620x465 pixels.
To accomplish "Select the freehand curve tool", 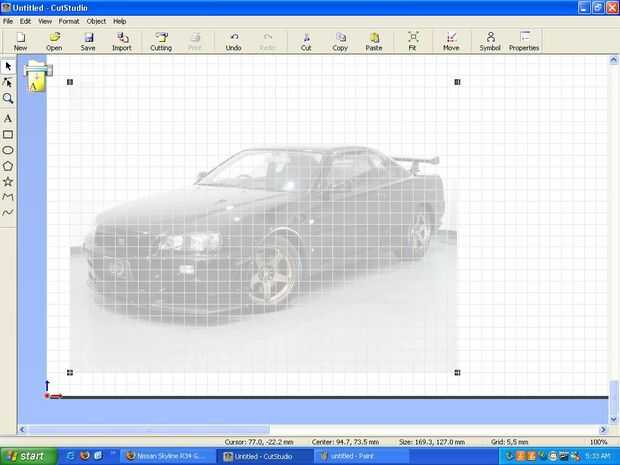I will point(8,213).
